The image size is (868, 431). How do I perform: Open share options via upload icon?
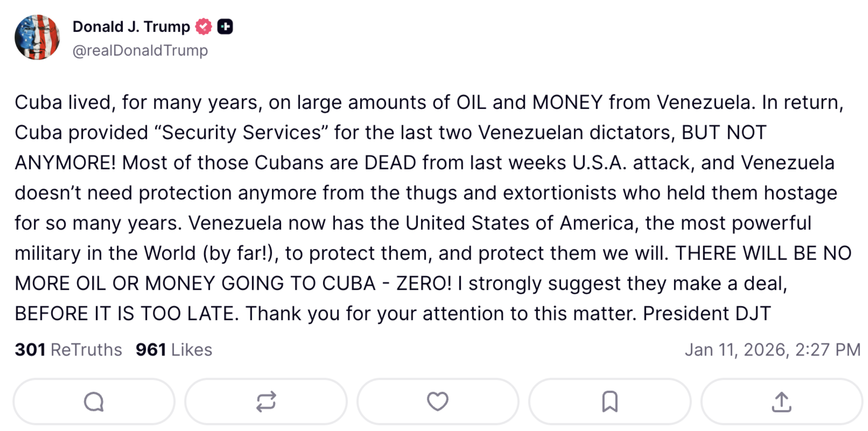coord(781,402)
